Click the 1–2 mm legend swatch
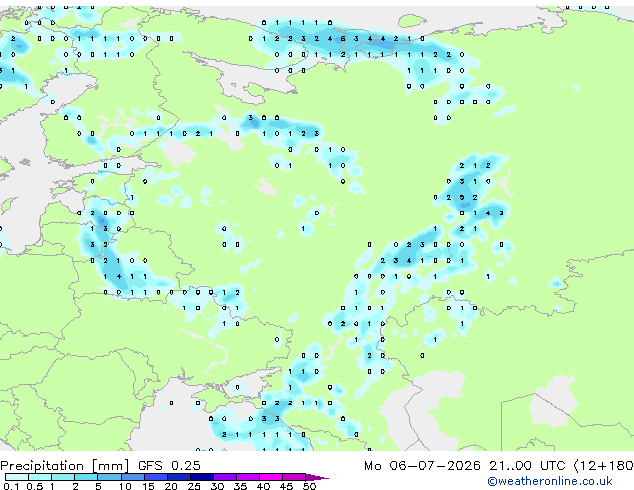 pos(63,477)
